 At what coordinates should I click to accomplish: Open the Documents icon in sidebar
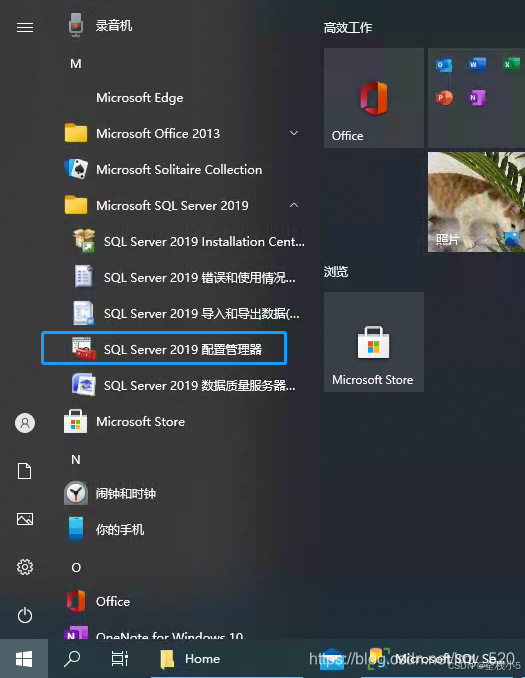(x=25, y=471)
